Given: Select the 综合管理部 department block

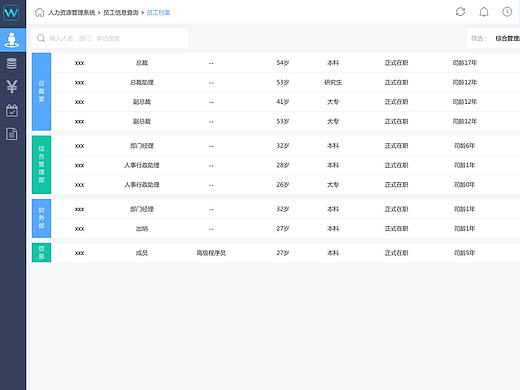Looking at the screenshot, I should tap(41, 165).
